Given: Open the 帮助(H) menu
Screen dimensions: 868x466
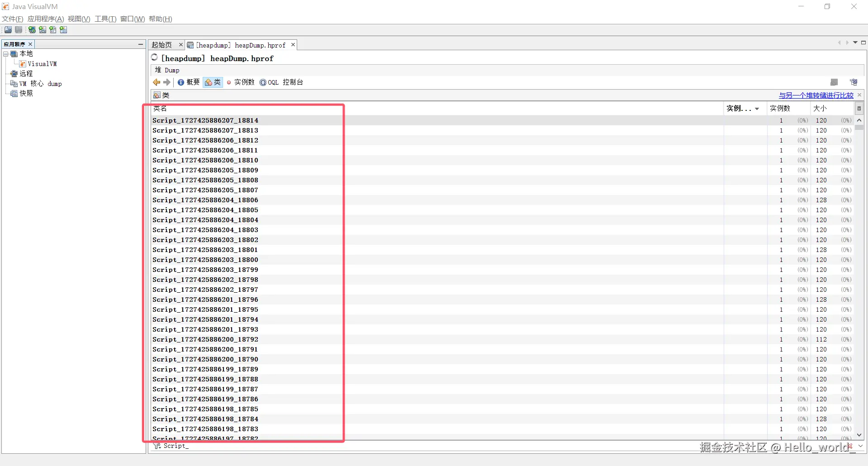Looking at the screenshot, I should click(161, 19).
